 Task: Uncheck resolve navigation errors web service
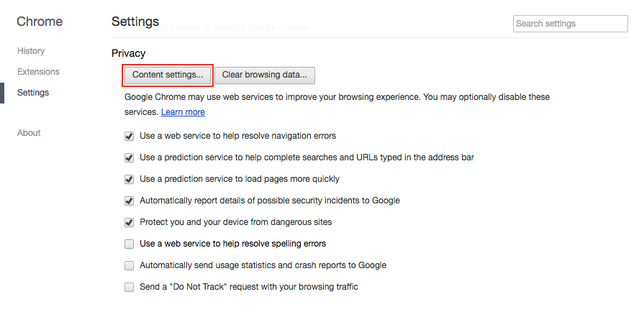click(129, 137)
